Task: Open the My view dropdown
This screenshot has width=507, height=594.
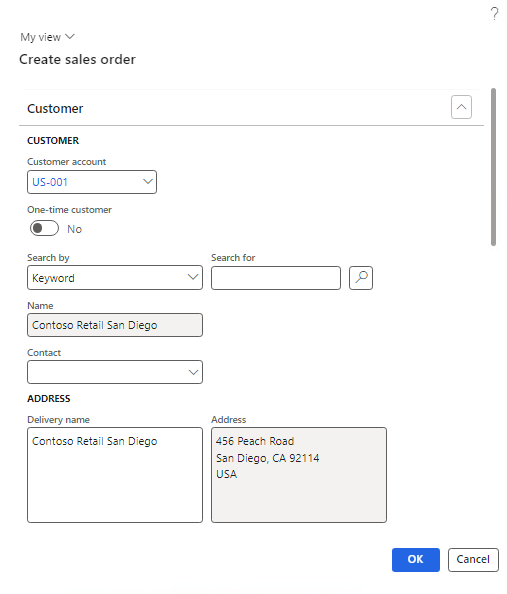Action: tap(47, 37)
